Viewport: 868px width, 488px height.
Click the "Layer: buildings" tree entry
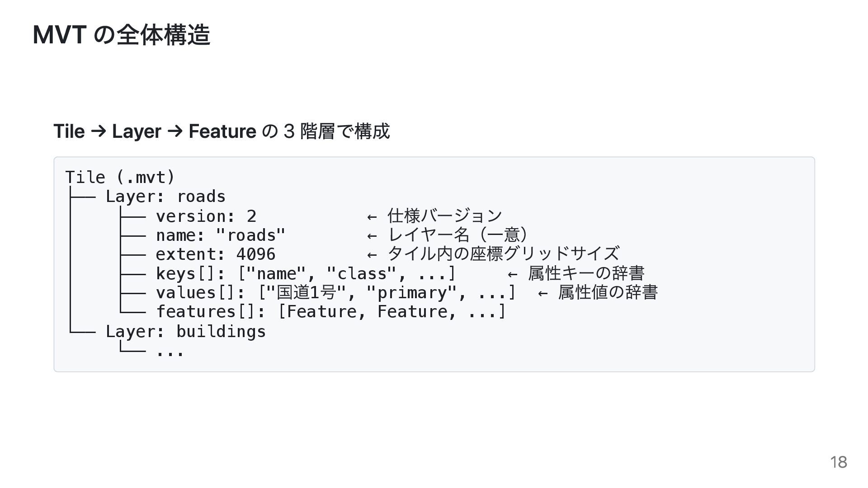tap(185, 332)
